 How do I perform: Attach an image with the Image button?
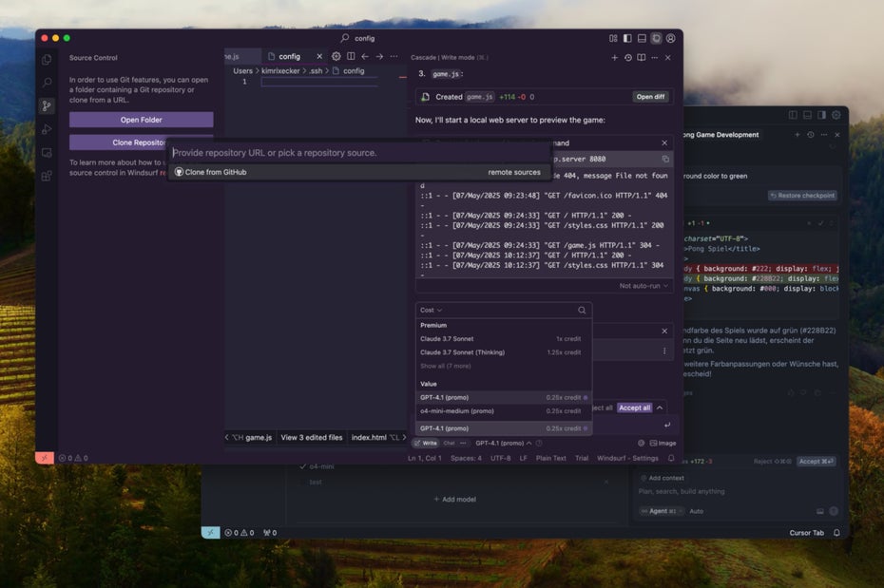point(663,444)
